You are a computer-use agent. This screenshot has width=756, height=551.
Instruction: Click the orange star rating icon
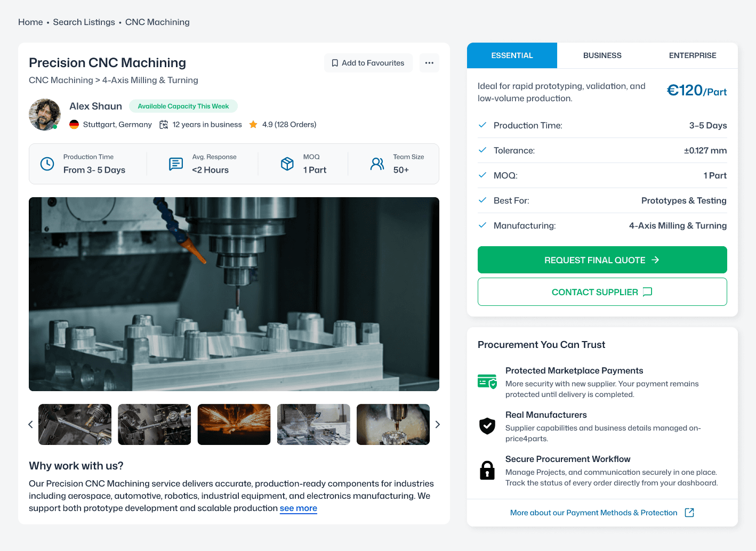click(253, 124)
